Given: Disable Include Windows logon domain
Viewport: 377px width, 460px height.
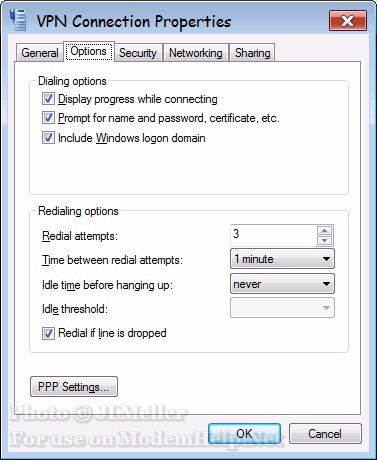Looking at the screenshot, I should click(x=48, y=138).
